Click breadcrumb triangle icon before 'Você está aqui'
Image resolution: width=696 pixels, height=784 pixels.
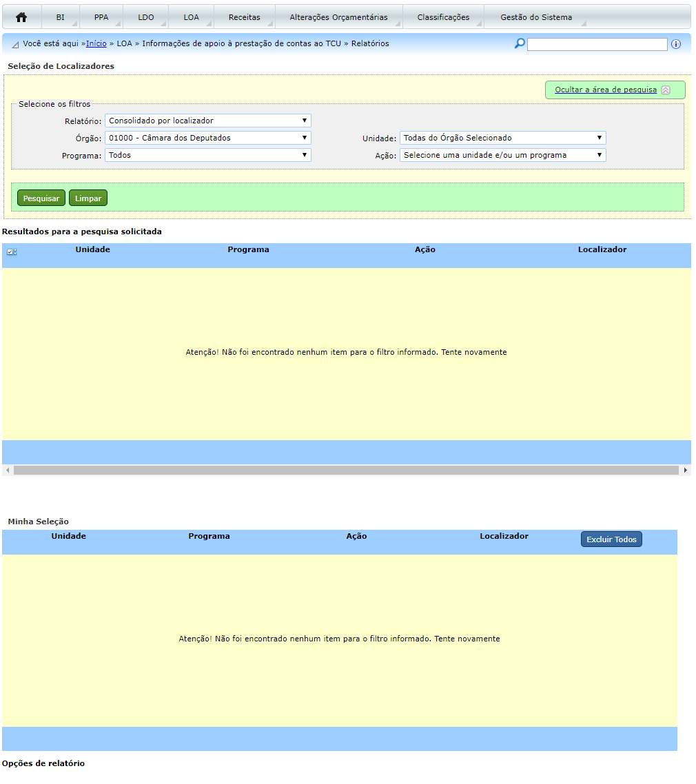click(x=15, y=45)
